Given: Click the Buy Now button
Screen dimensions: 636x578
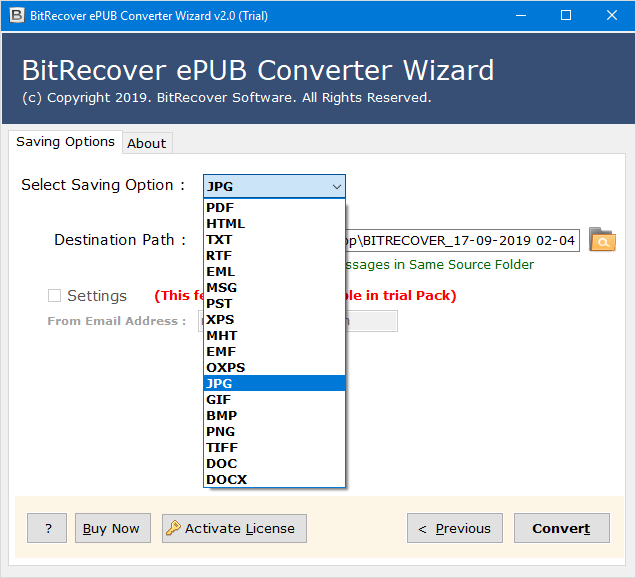Looking at the screenshot, I should coord(113,528).
